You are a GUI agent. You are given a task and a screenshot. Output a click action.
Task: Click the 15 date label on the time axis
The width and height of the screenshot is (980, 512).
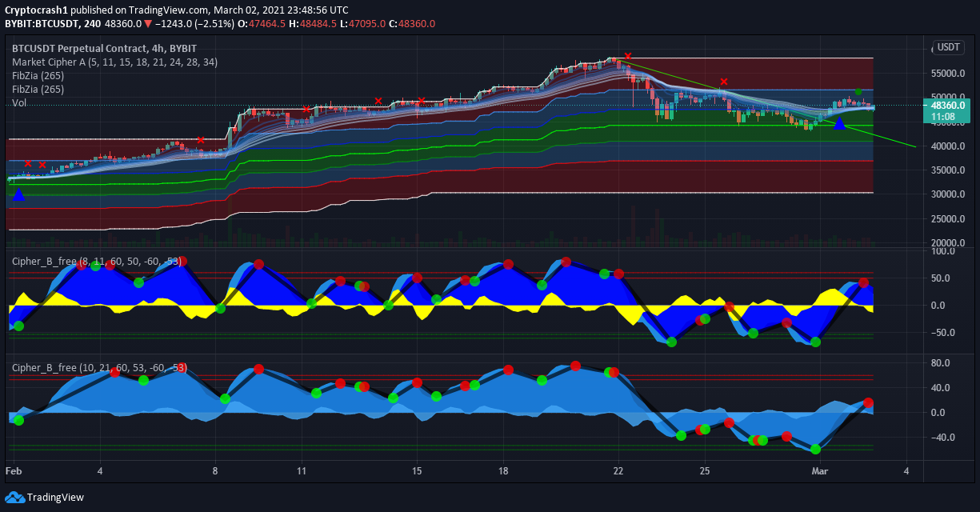pyautogui.click(x=417, y=470)
